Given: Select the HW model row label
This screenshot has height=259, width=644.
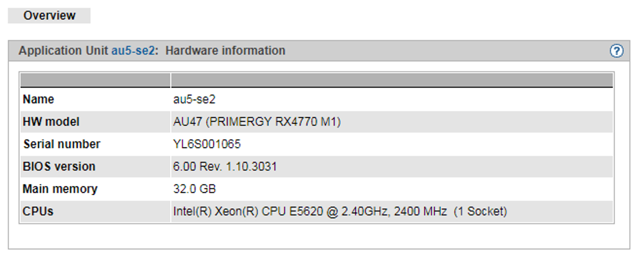Looking at the screenshot, I should pyautogui.click(x=51, y=122).
